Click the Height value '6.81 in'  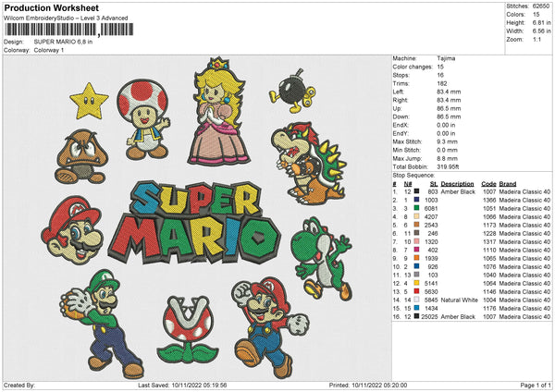click(x=542, y=22)
